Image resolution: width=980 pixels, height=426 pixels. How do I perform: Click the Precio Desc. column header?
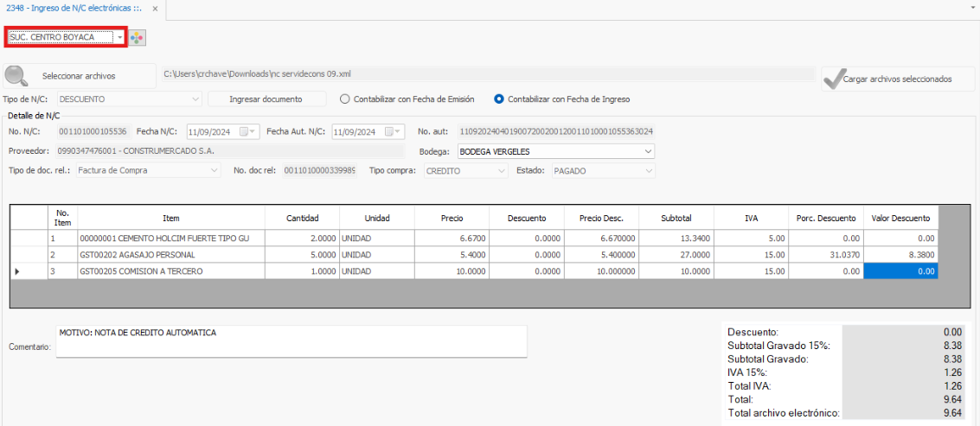pos(601,219)
